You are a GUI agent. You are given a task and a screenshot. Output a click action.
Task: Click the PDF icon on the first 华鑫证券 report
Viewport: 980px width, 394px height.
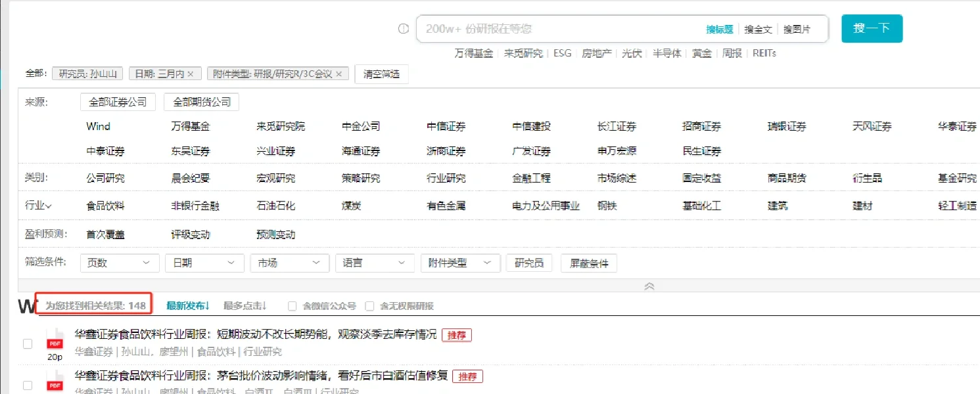click(55, 339)
